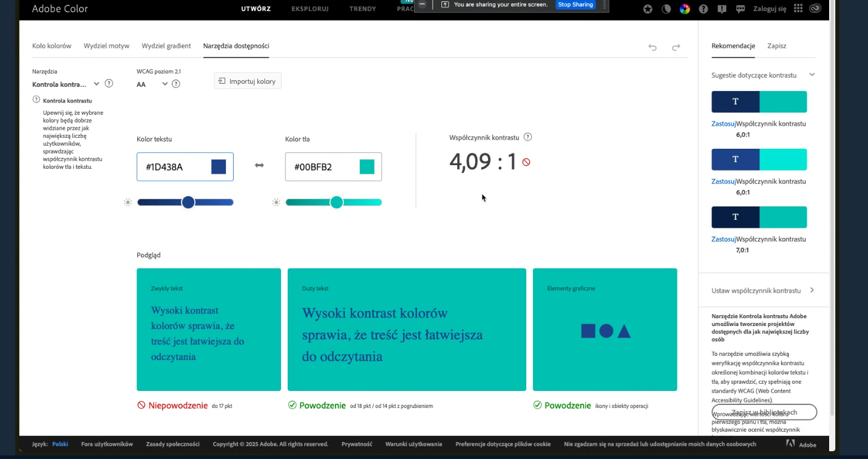Switch to Wydziel motyw tab

click(106, 46)
